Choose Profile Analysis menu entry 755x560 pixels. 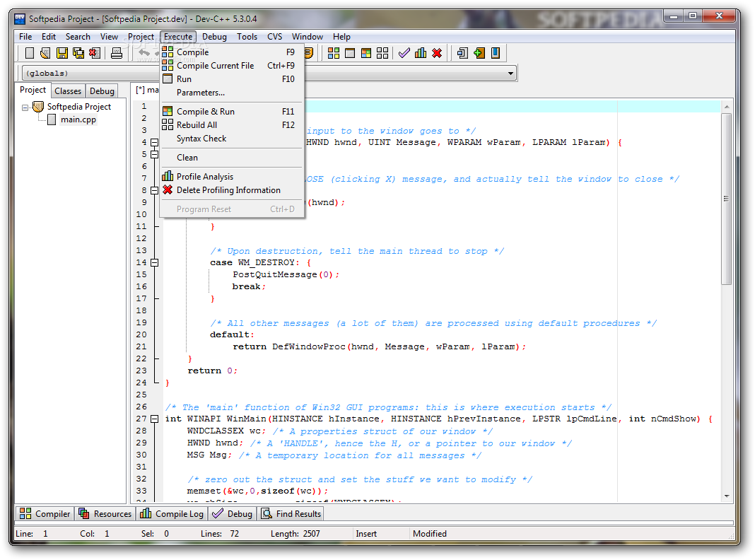[232, 177]
